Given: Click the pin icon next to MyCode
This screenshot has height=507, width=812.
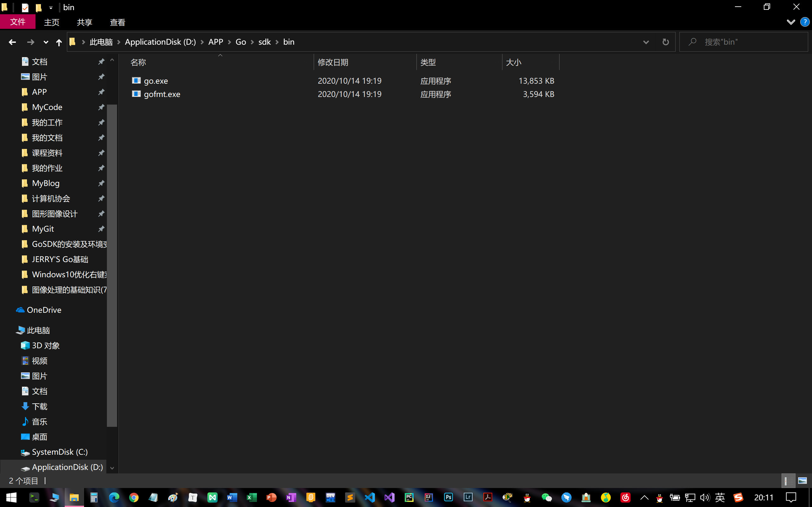Looking at the screenshot, I should point(101,107).
